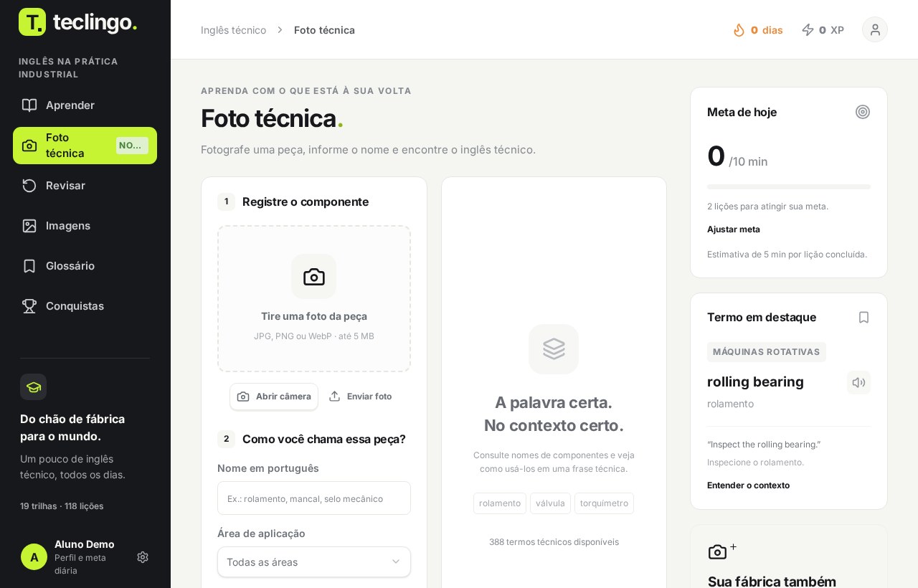Select the válvula suggestion chip

click(550, 503)
